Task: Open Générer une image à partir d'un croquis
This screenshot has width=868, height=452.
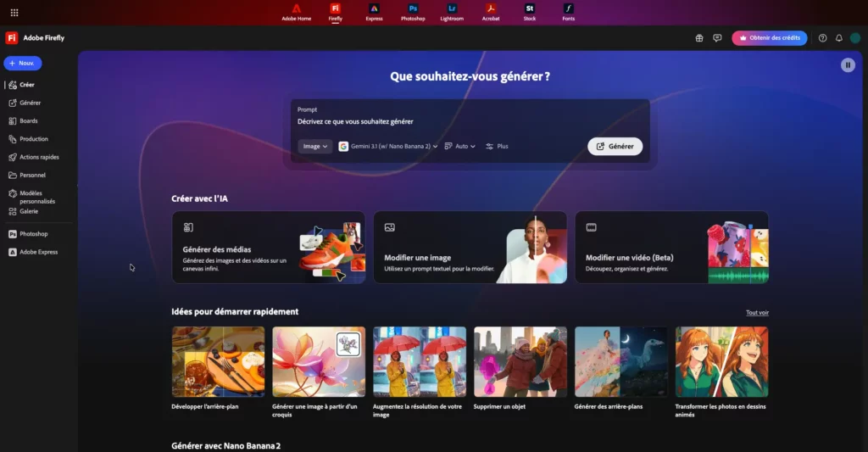Action: (319, 362)
